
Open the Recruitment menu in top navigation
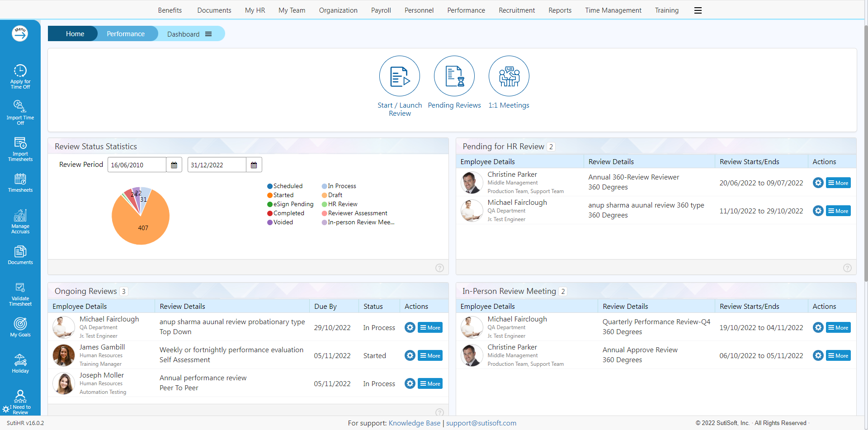[516, 10]
